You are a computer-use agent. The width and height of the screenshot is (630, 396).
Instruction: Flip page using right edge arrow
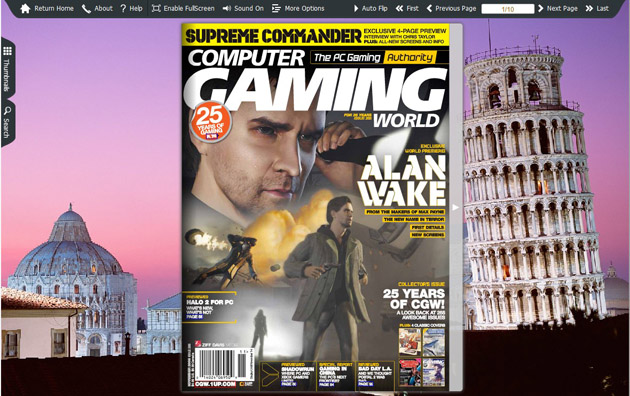pyautogui.click(x=455, y=207)
